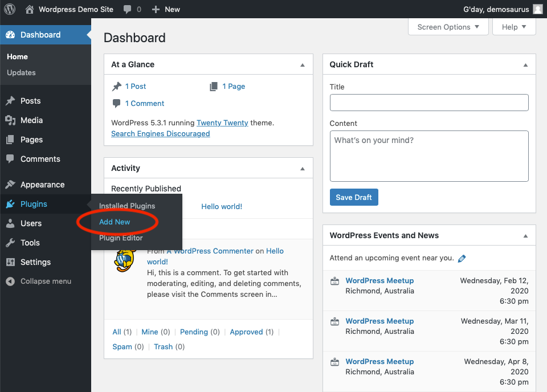Screen dimensions: 547x392
Task: Open the Screen Options dropdown
Action: 448,27
